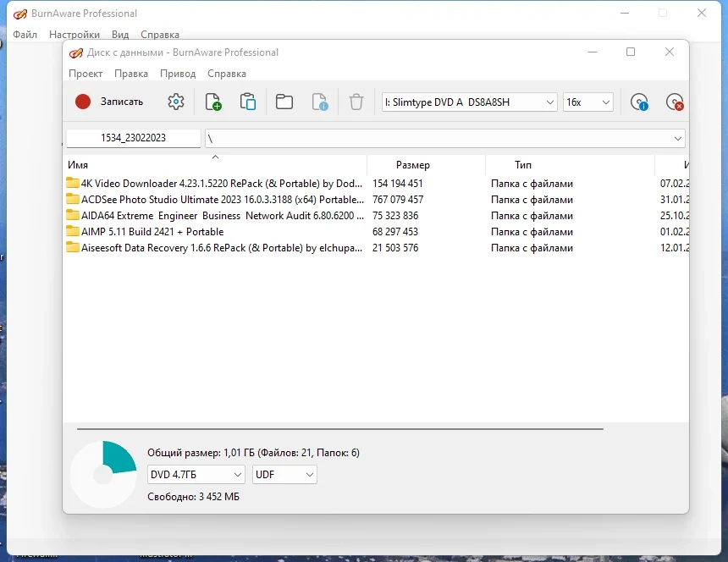The height and width of the screenshot is (562, 728).
Task: Sort list by Размер column header
Action: [x=413, y=165]
